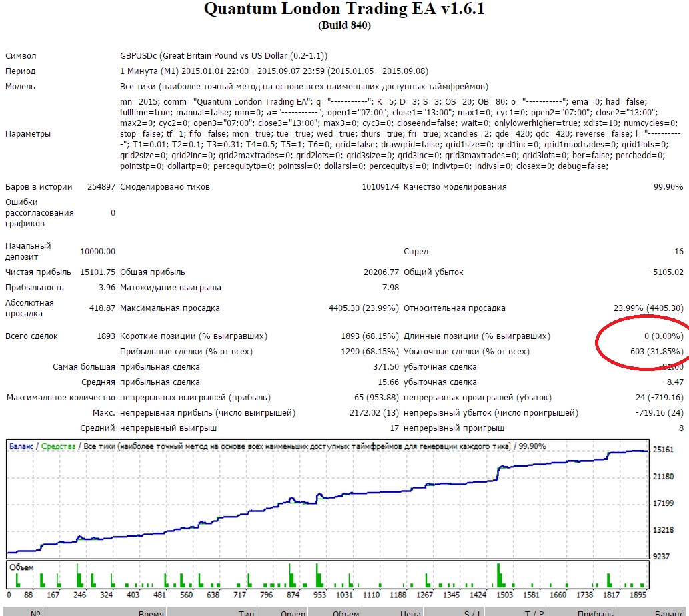Click the max consecutive loss value -719.16 (24)
This screenshot has height=616, width=689.
coord(660,413)
